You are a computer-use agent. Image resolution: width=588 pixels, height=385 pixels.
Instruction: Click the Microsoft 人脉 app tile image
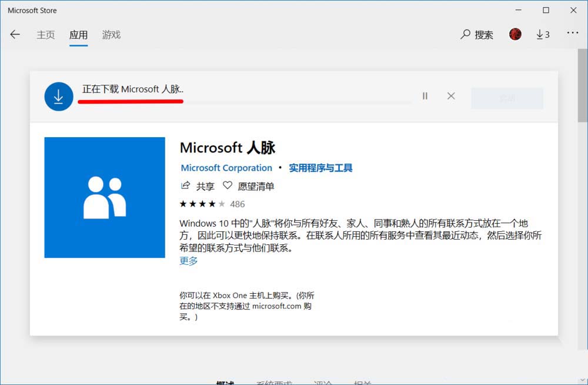104,197
